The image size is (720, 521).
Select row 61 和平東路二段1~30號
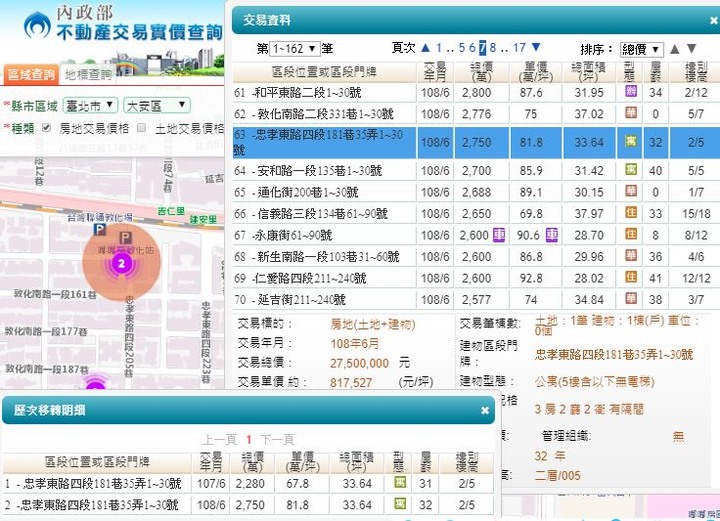[476, 92]
